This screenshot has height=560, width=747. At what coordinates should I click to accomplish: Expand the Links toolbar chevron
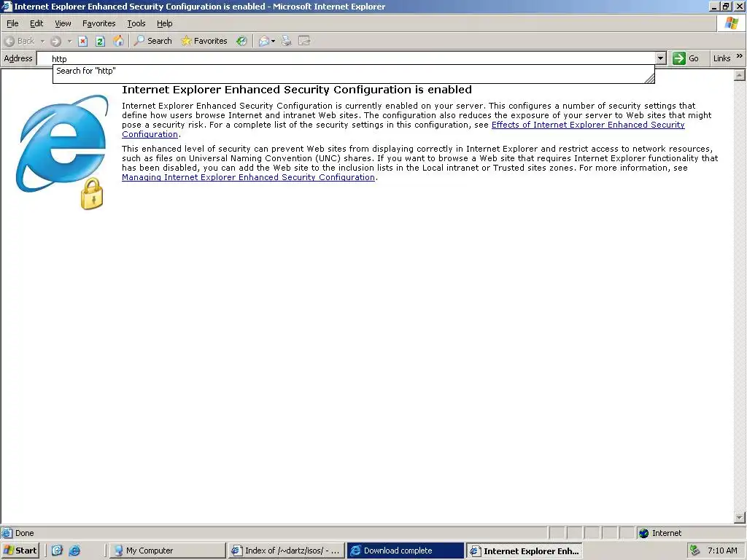(x=740, y=56)
